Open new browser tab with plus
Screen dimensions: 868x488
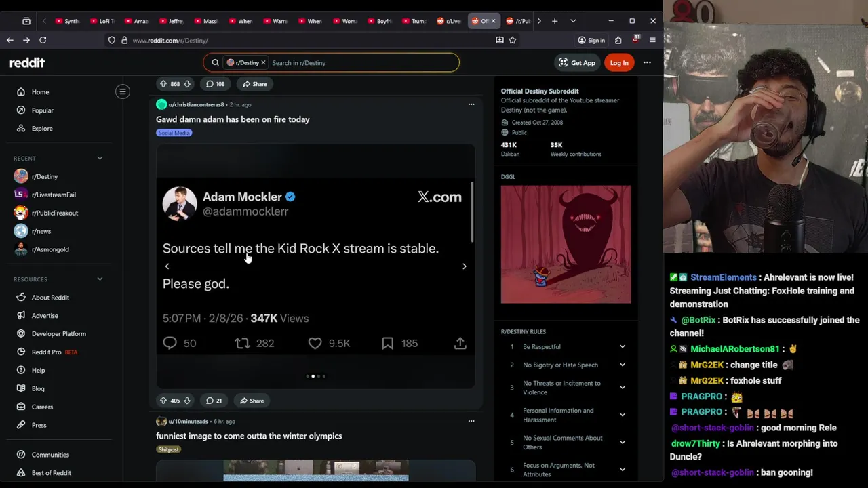[555, 21]
